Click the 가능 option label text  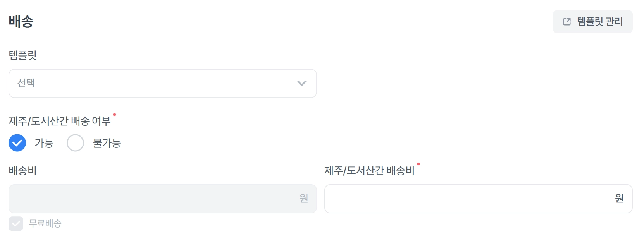coord(44,143)
